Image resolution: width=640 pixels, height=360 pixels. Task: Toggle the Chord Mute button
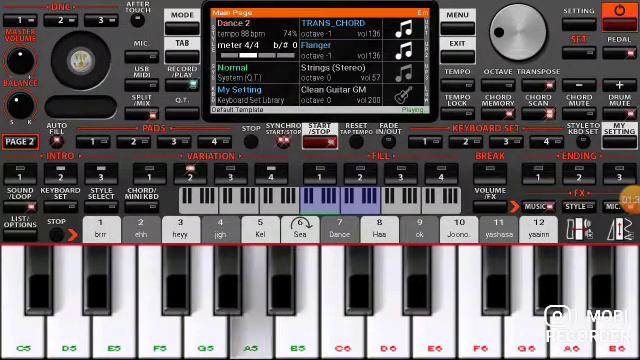click(579, 113)
